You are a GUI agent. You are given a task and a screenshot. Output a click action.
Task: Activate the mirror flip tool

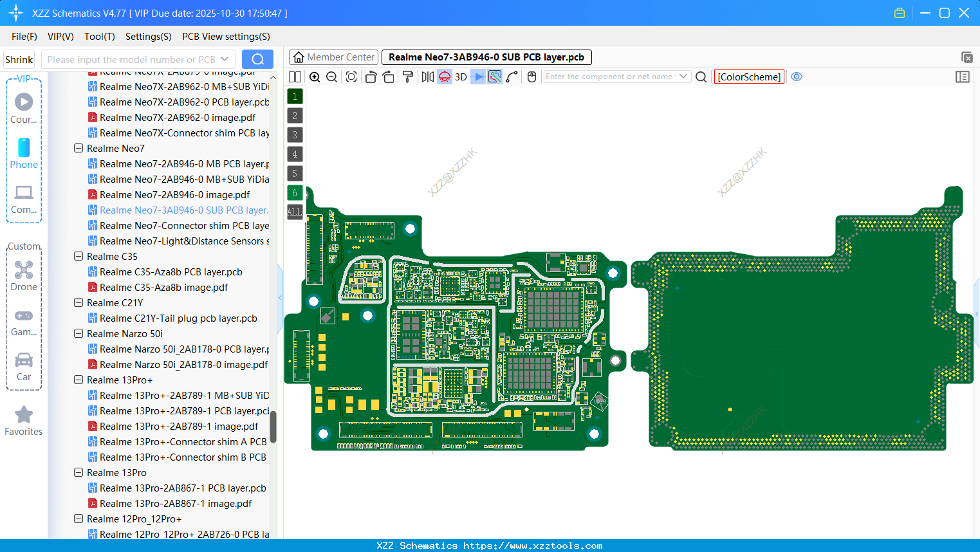click(x=427, y=77)
